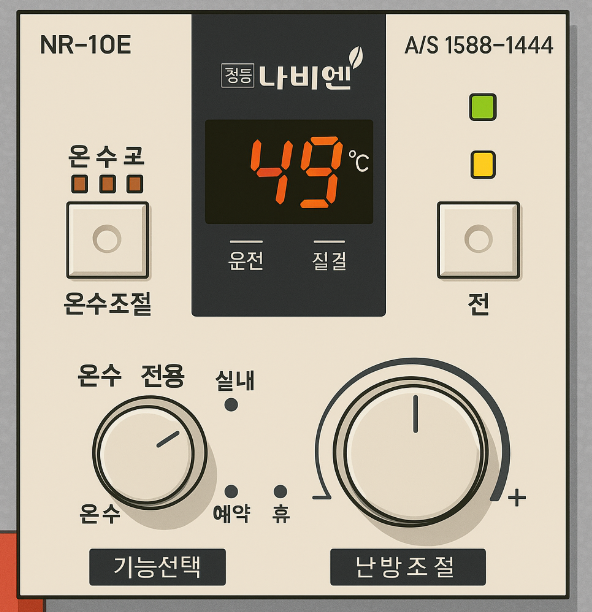
Task: Click the middle hot water LED under 수
Action: 107,184
